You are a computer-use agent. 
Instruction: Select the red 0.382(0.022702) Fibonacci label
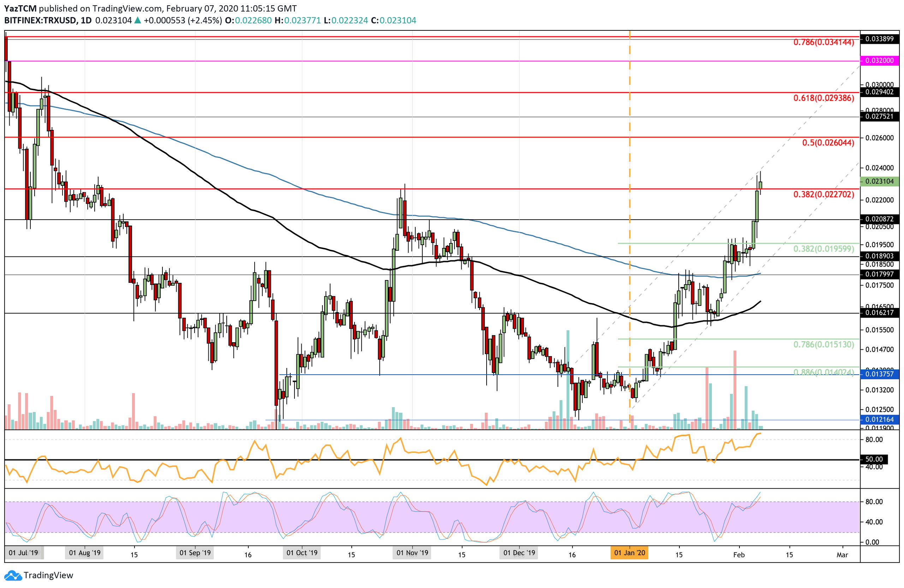(x=823, y=195)
